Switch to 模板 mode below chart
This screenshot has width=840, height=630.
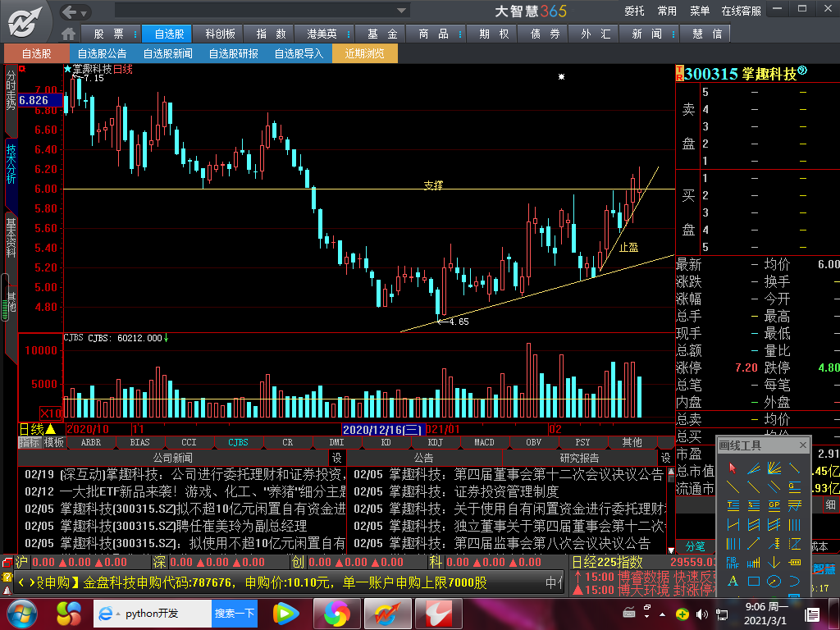(x=53, y=442)
